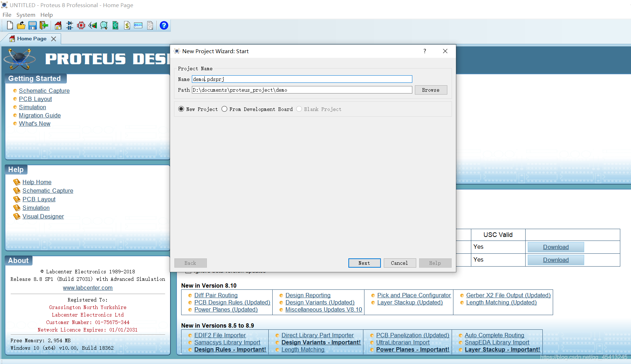The height and width of the screenshot is (364, 631).
Task: Open the Help menu
Action: [46, 15]
